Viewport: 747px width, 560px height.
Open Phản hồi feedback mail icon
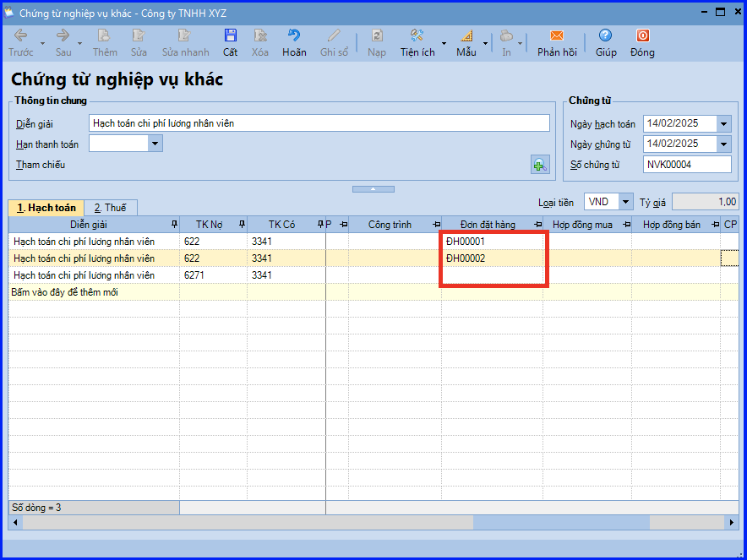click(x=557, y=35)
